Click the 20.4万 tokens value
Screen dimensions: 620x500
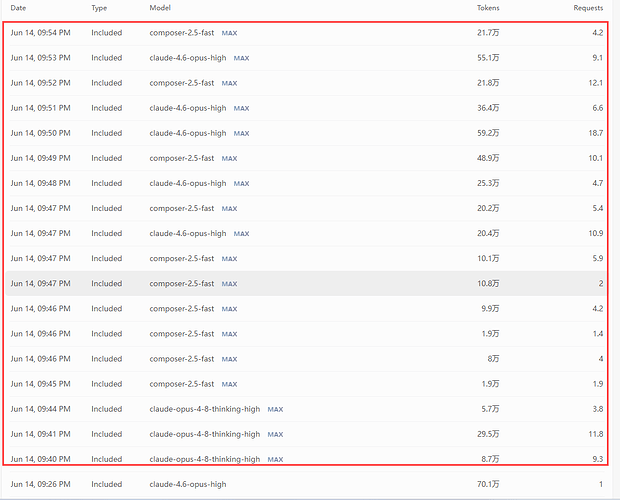click(x=488, y=233)
